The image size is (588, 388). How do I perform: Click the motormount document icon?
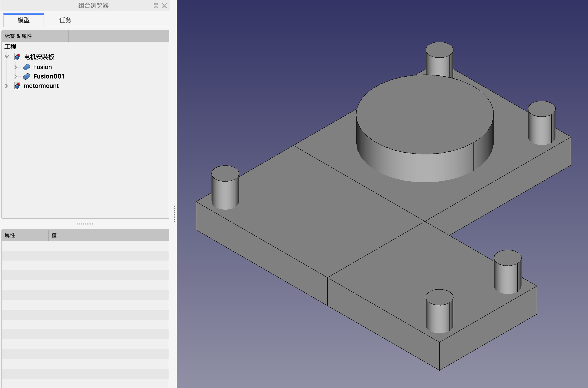tap(17, 86)
